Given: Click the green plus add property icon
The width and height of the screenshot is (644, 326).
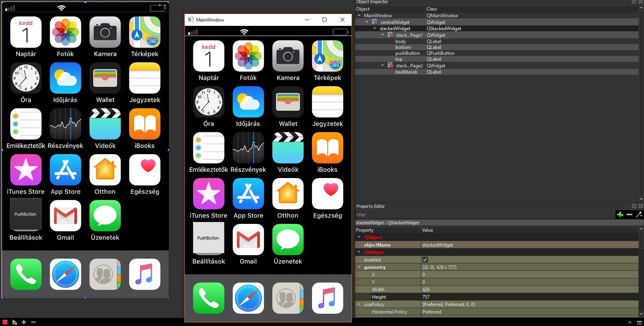Looking at the screenshot, I should [620, 214].
